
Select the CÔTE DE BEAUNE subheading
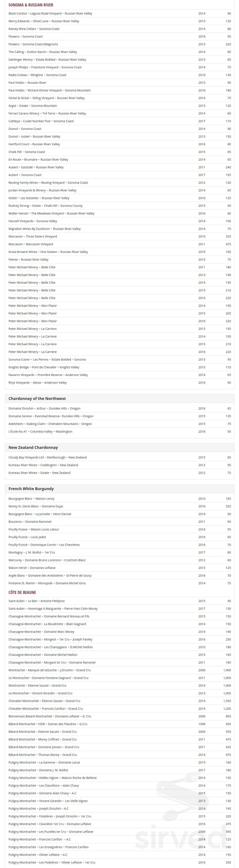click(22, 592)
